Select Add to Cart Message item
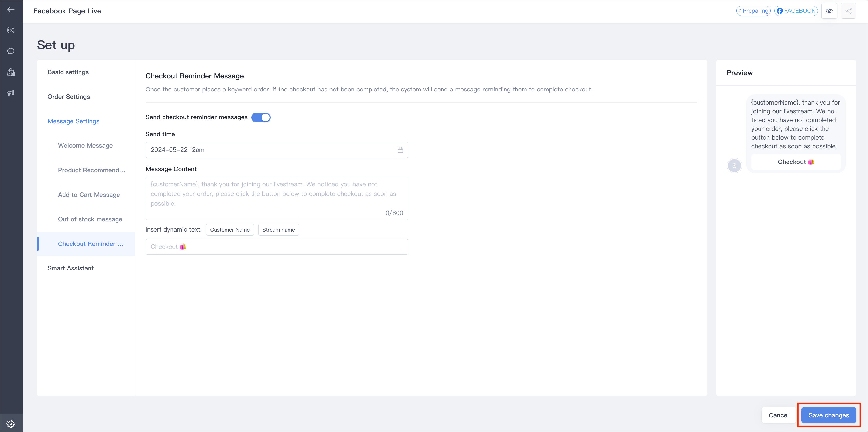This screenshot has width=868, height=432. (89, 195)
